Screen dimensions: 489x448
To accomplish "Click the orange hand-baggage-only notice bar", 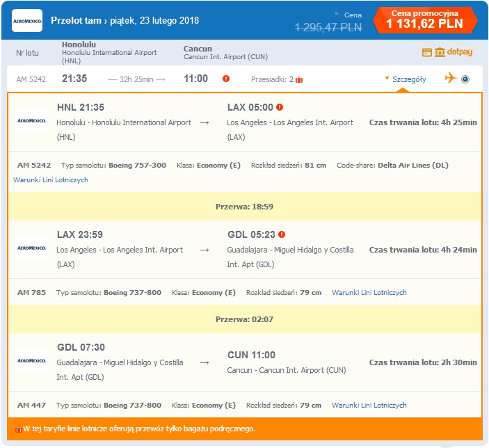I will coord(245,429).
